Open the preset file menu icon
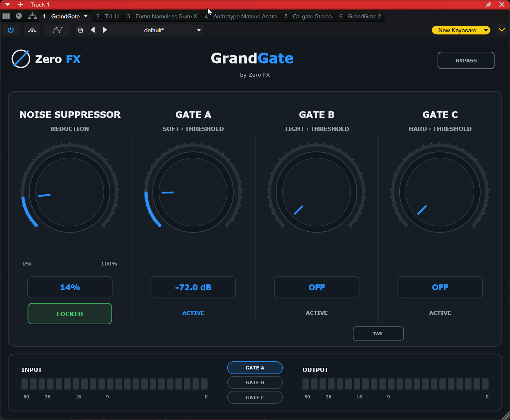 (x=80, y=30)
